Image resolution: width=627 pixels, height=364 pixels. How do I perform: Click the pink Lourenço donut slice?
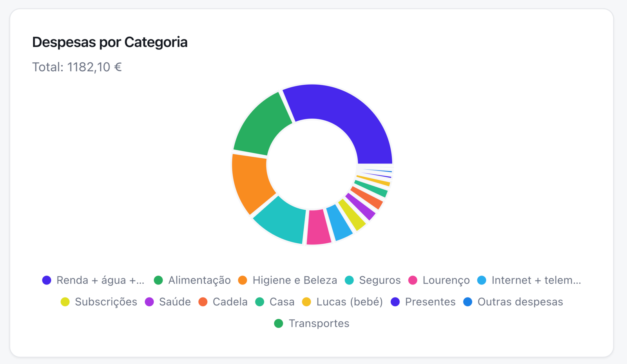click(x=318, y=227)
